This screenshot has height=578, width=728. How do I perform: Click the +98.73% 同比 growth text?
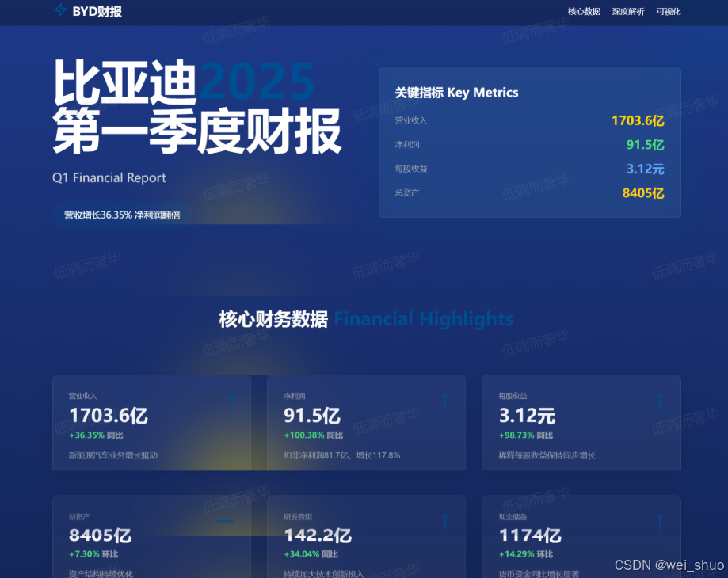click(526, 435)
